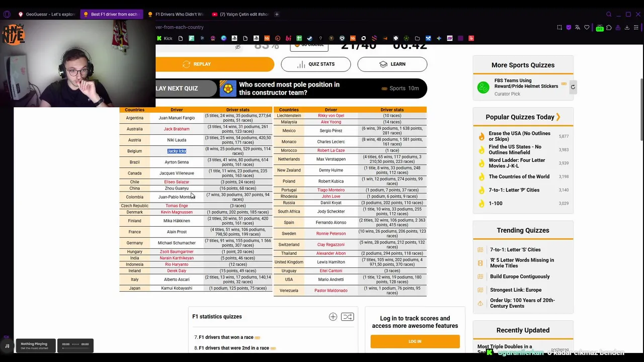Click the green curator pick avatar icon

[483, 87]
